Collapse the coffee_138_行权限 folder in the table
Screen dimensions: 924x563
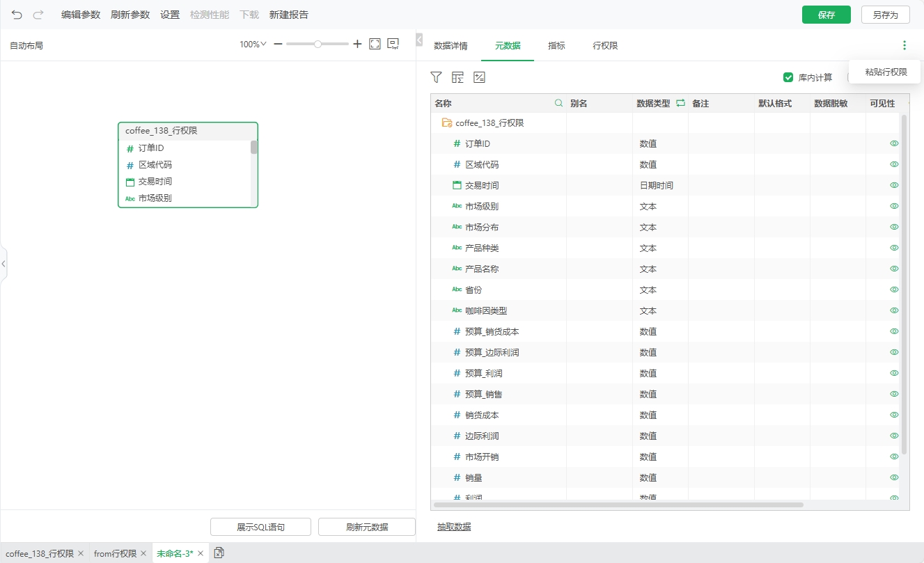446,123
